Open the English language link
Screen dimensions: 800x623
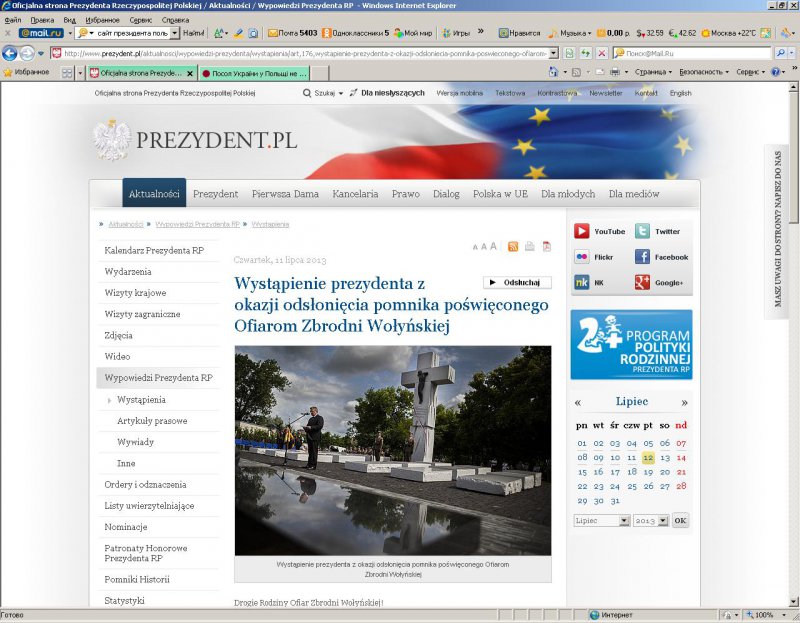pyautogui.click(x=681, y=93)
